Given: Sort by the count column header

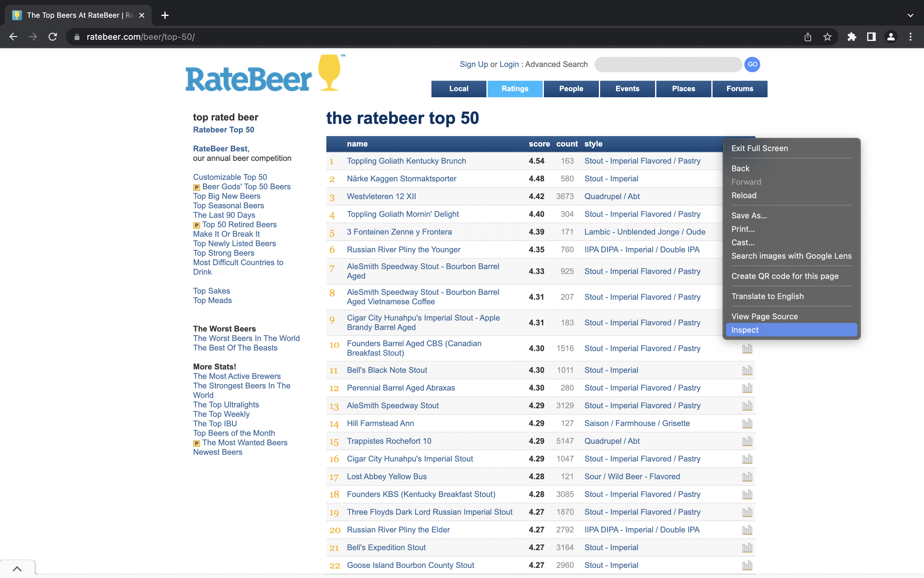Looking at the screenshot, I should click(566, 144).
